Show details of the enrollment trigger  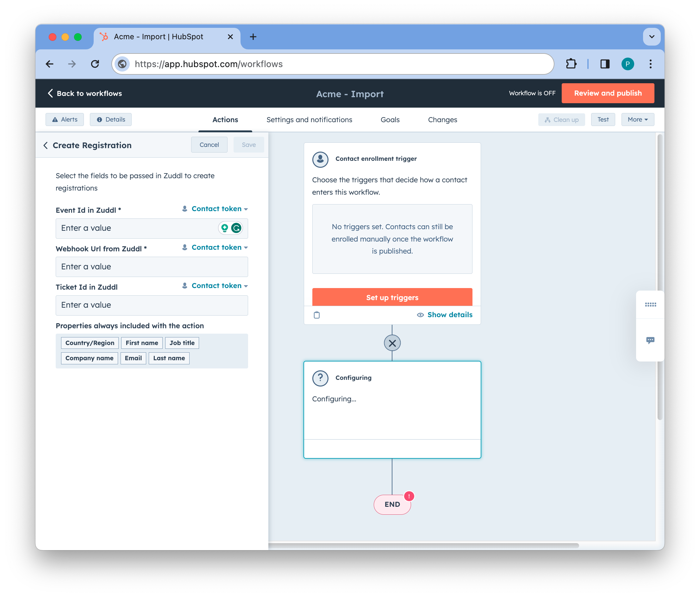click(445, 315)
